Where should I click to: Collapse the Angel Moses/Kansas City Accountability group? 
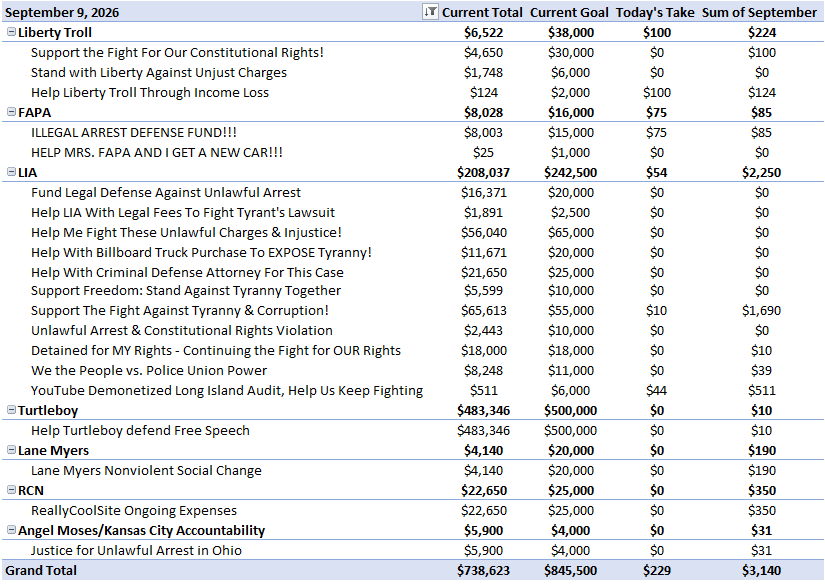click(11, 530)
